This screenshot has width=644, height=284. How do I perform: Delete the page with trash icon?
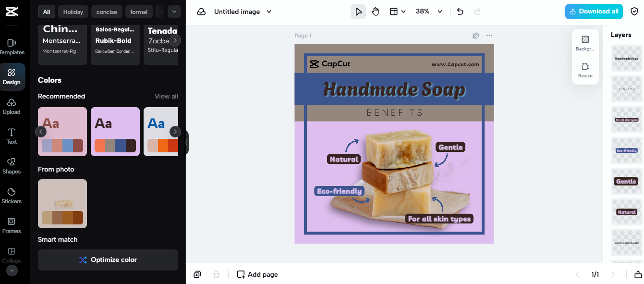coord(217,274)
